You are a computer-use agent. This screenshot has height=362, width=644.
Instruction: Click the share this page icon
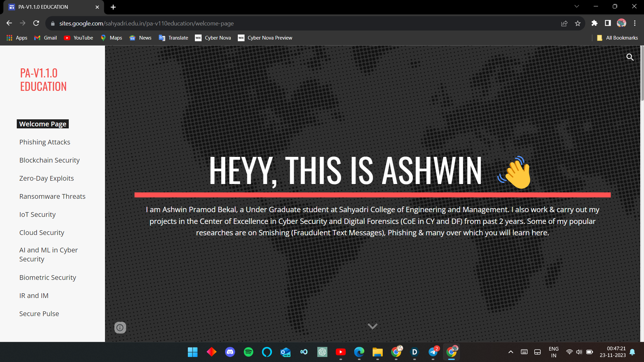coord(564,23)
